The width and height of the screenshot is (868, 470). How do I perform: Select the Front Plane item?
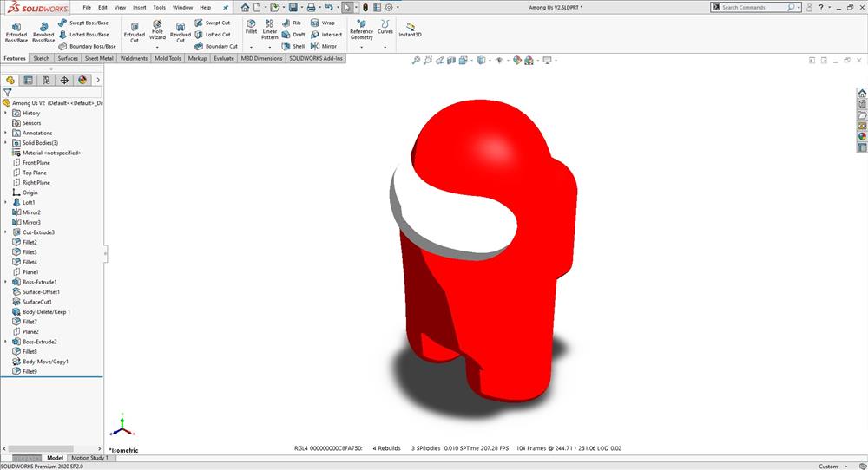point(31,162)
